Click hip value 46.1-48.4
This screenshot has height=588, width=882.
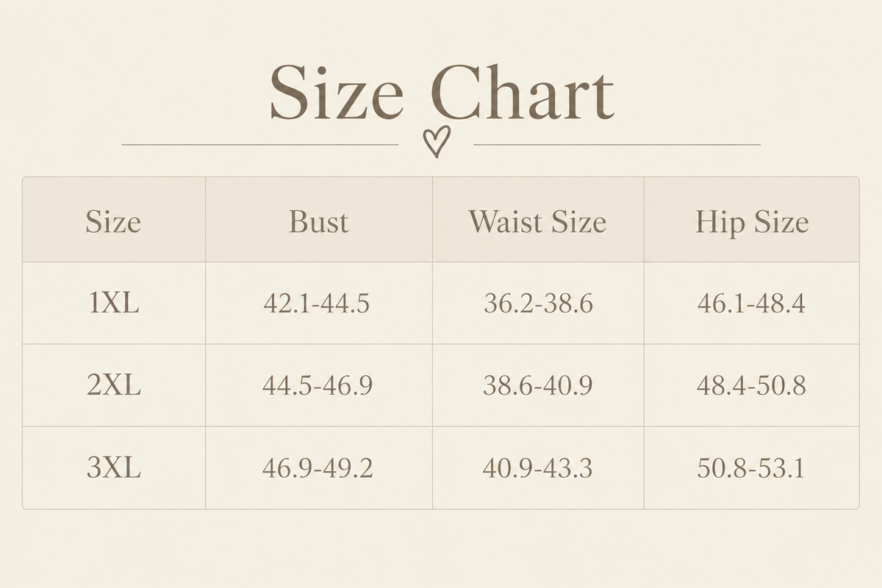point(751,304)
